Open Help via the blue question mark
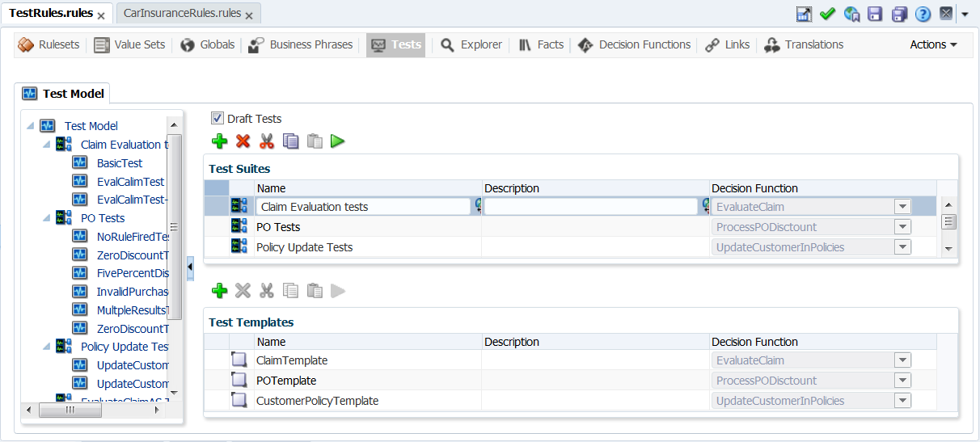The height and width of the screenshot is (442, 980). (923, 14)
